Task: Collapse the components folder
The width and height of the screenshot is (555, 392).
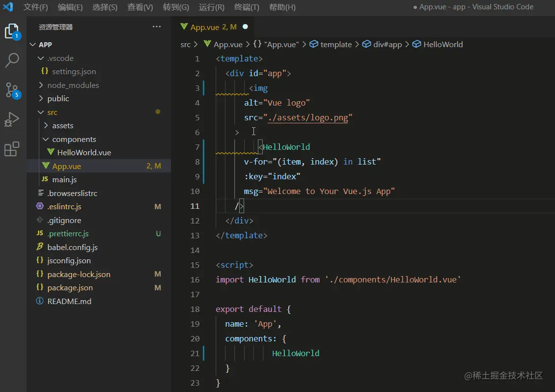Action: coord(46,139)
